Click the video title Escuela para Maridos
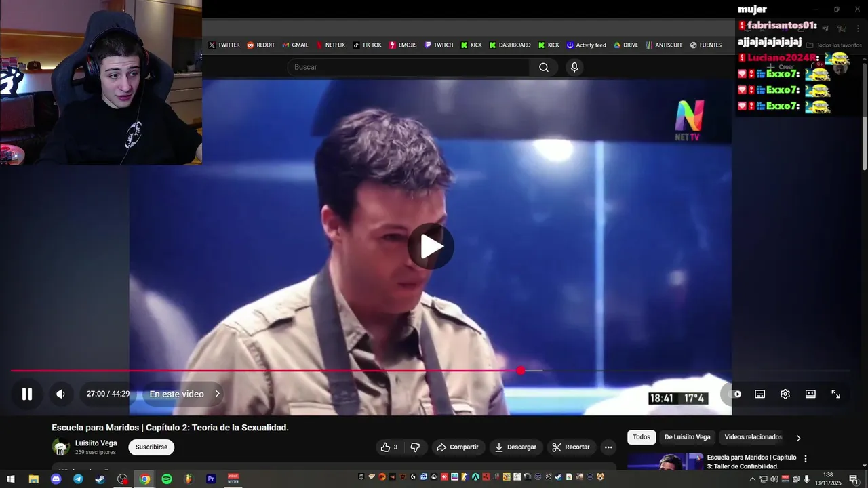This screenshot has width=868, height=488. (170, 427)
